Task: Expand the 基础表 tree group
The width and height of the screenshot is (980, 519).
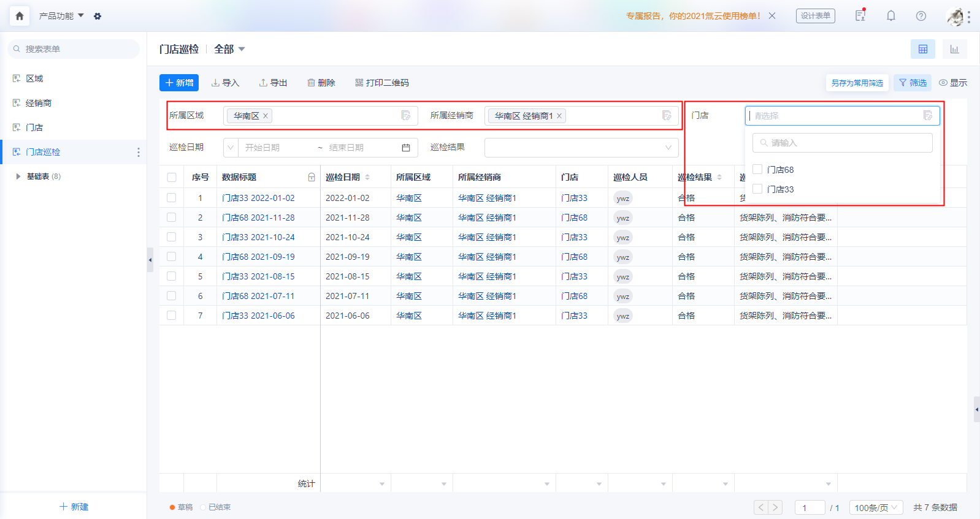Action: [x=18, y=176]
